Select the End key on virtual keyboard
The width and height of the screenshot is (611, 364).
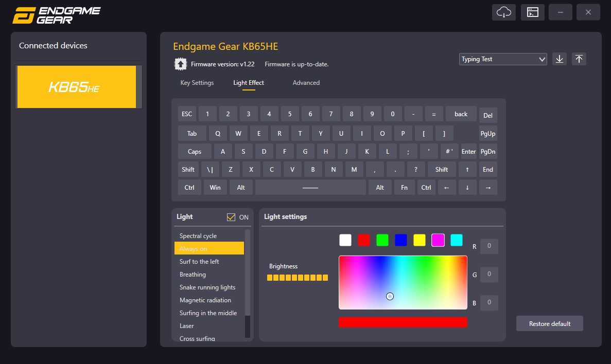(x=488, y=169)
